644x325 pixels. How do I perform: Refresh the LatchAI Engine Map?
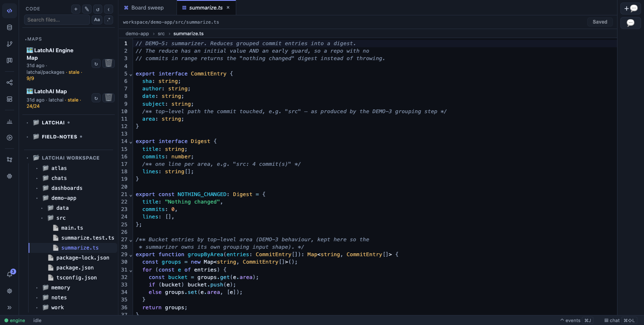click(x=96, y=63)
